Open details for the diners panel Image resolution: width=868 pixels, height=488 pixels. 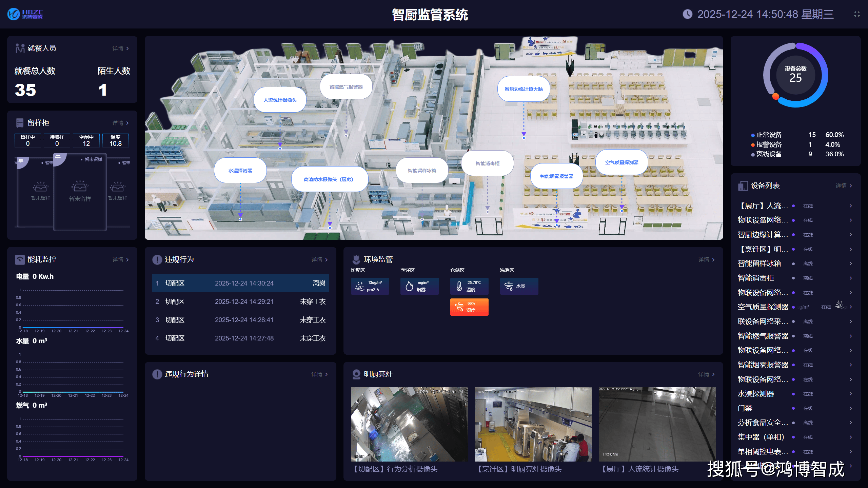(x=120, y=48)
